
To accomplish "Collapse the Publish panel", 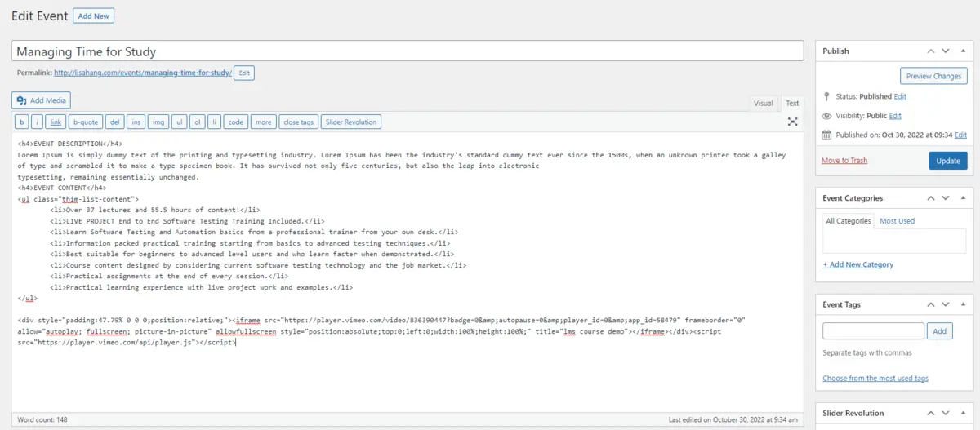I will click(963, 51).
